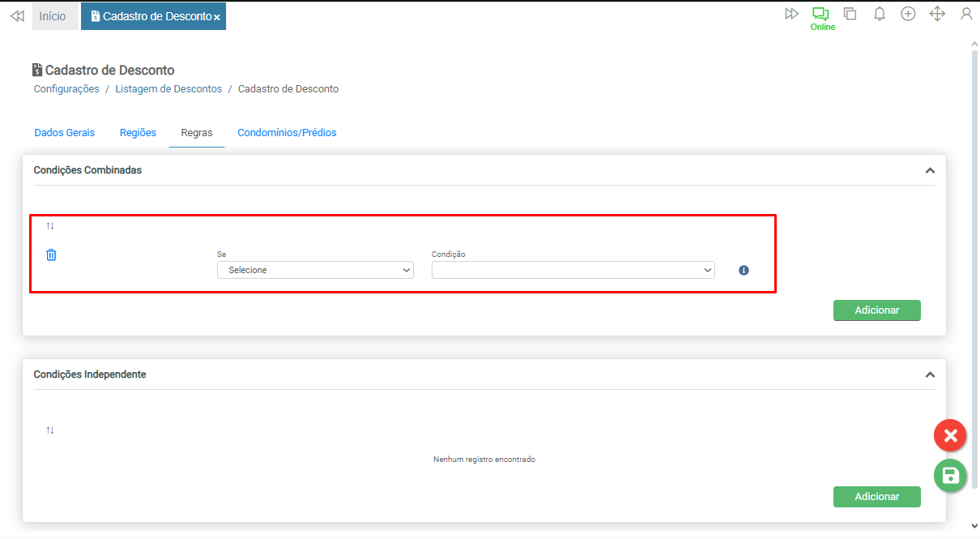Click Adicionar in Condições Combinadas
Screen dimensions: 980x539
click(876, 310)
